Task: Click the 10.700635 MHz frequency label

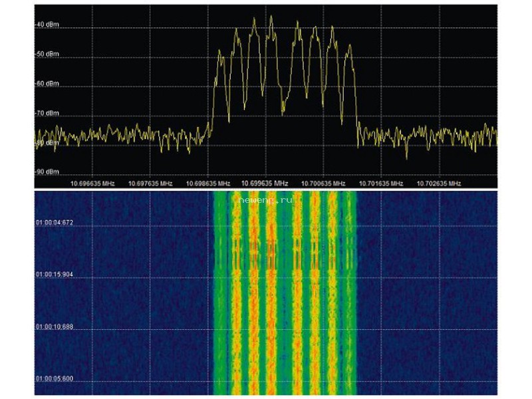Action: (x=323, y=184)
